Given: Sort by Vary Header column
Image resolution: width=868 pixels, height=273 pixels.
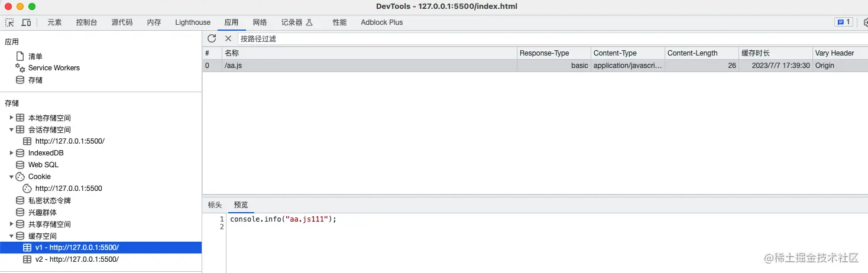Looking at the screenshot, I should (840, 53).
